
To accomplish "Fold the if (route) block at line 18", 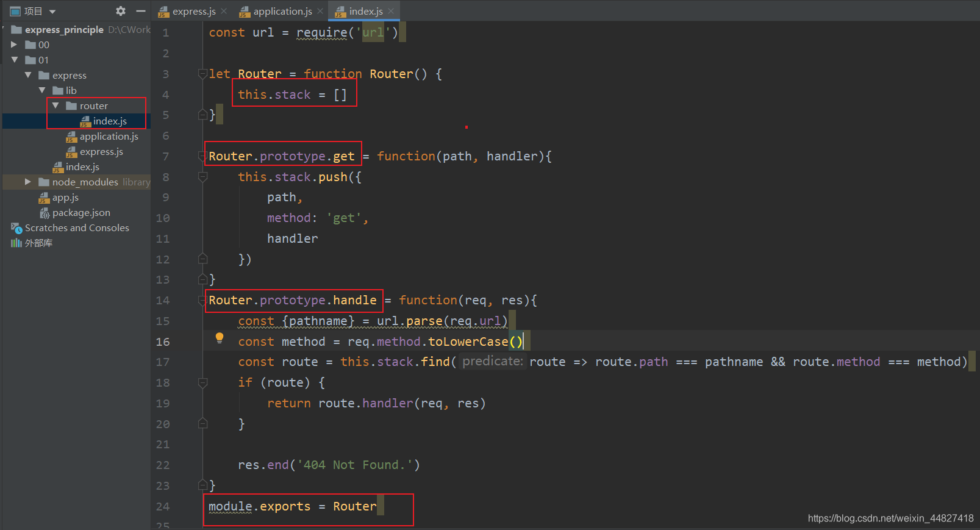I will pyautogui.click(x=202, y=382).
